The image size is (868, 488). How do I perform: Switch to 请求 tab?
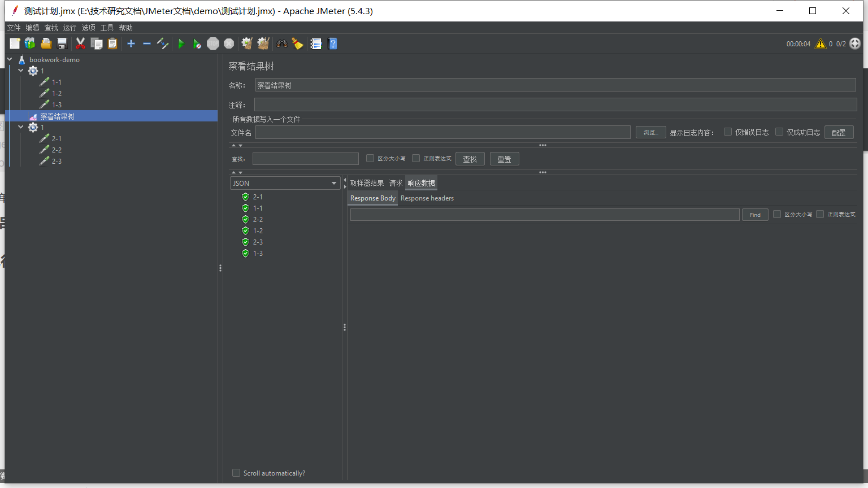coord(396,183)
